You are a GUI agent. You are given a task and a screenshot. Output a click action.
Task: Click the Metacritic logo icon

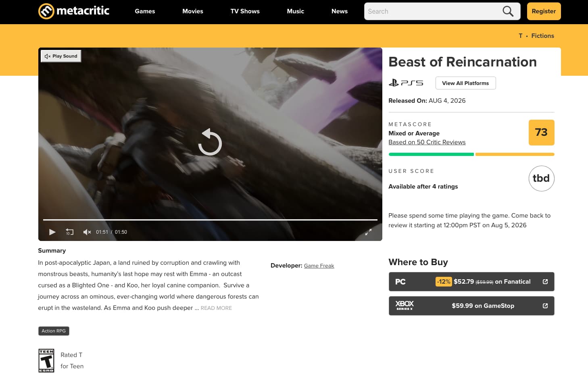click(46, 11)
